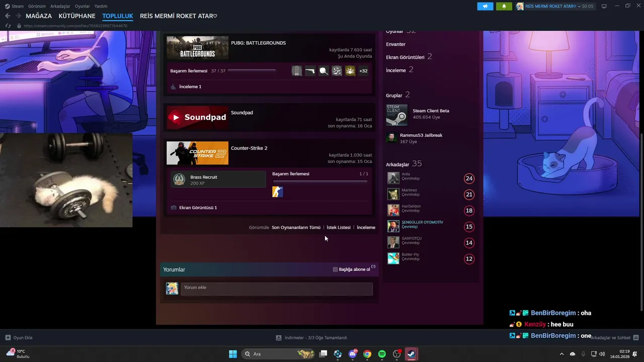Open the Steam menu
The image size is (644, 362).
pos(15,6)
